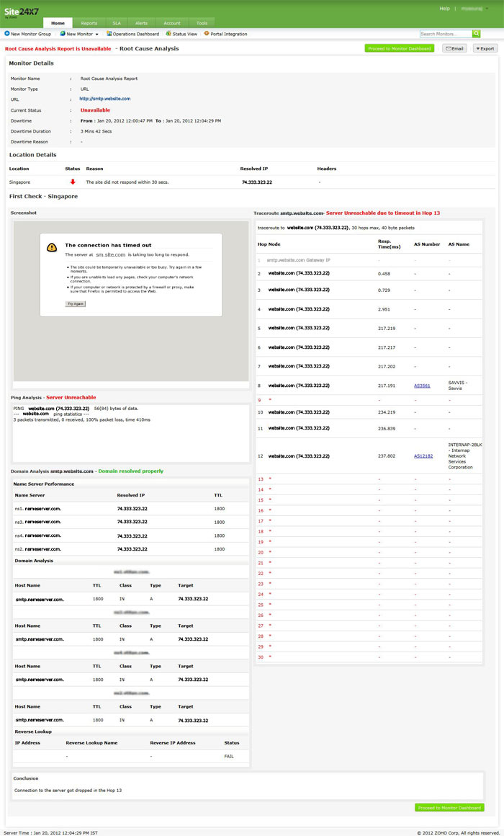This screenshot has height=836, width=504.
Task: Click top Proceed to Monitor Dashboard button
Action: point(399,48)
